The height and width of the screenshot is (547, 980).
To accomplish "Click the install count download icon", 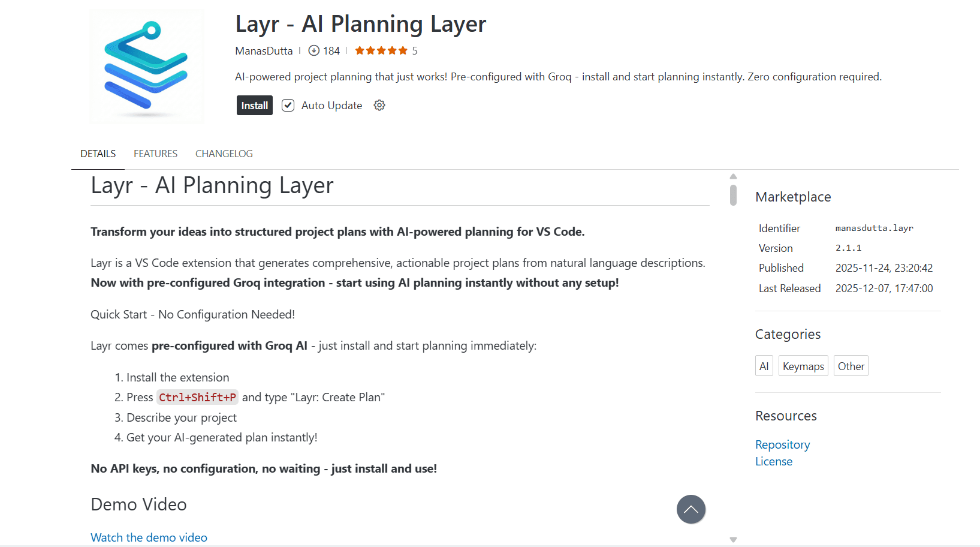I will click(x=313, y=51).
